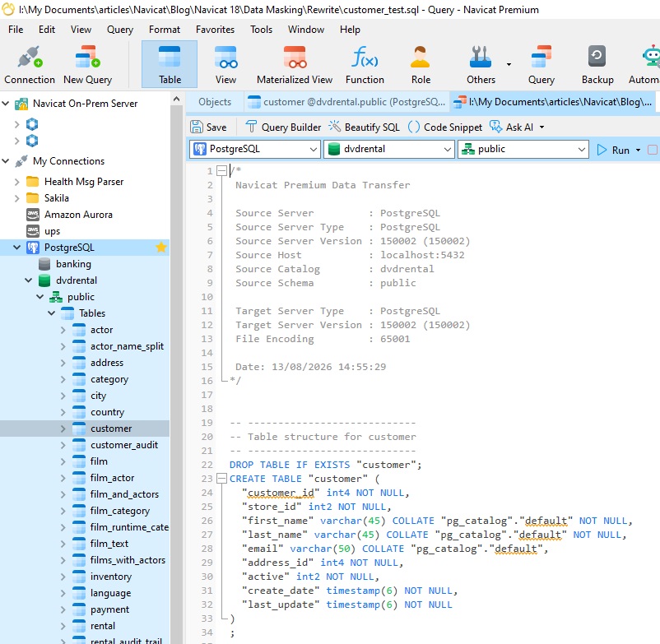Click Beautify SQL
The image size is (660, 644).
click(x=364, y=127)
